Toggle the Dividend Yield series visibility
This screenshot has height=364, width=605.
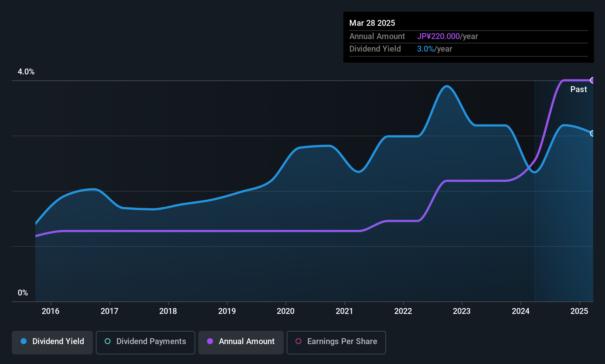tap(52, 342)
